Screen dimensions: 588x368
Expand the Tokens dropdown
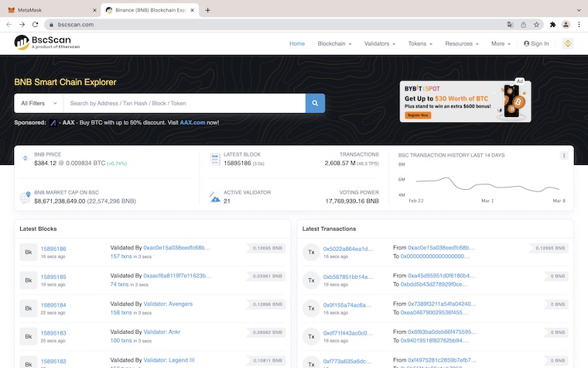click(x=421, y=43)
